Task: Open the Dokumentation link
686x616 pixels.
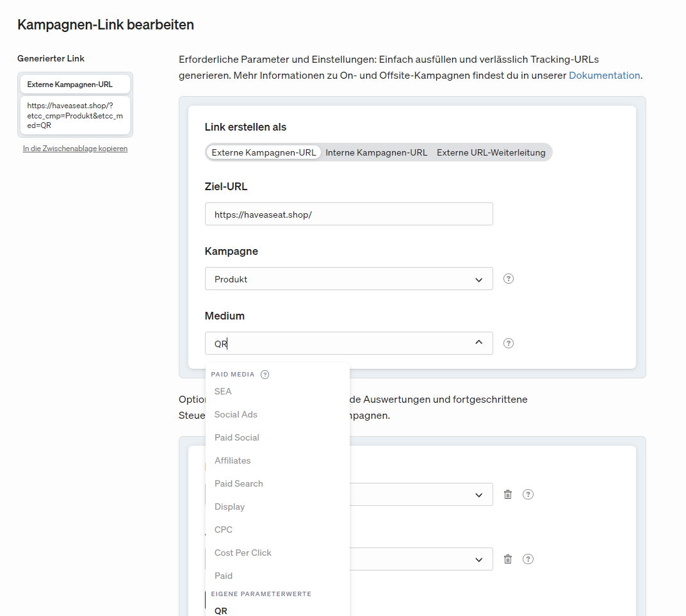Action: coord(604,76)
